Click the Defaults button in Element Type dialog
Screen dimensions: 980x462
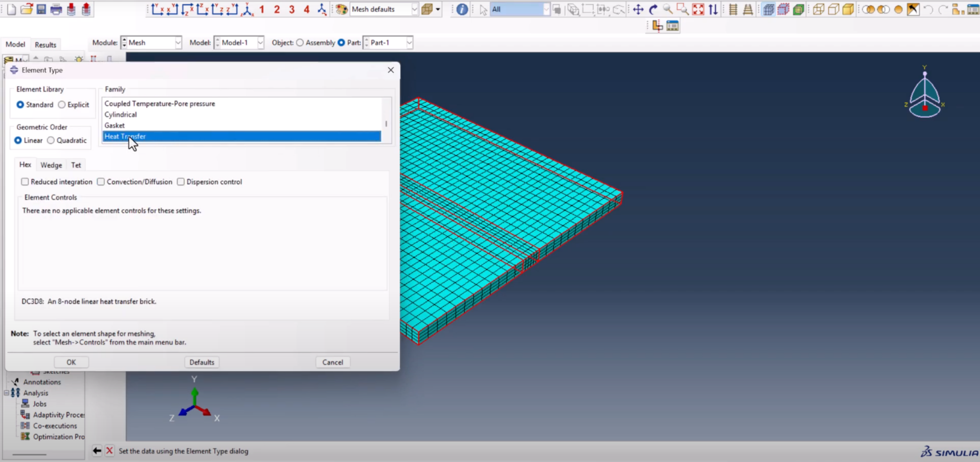tap(201, 362)
